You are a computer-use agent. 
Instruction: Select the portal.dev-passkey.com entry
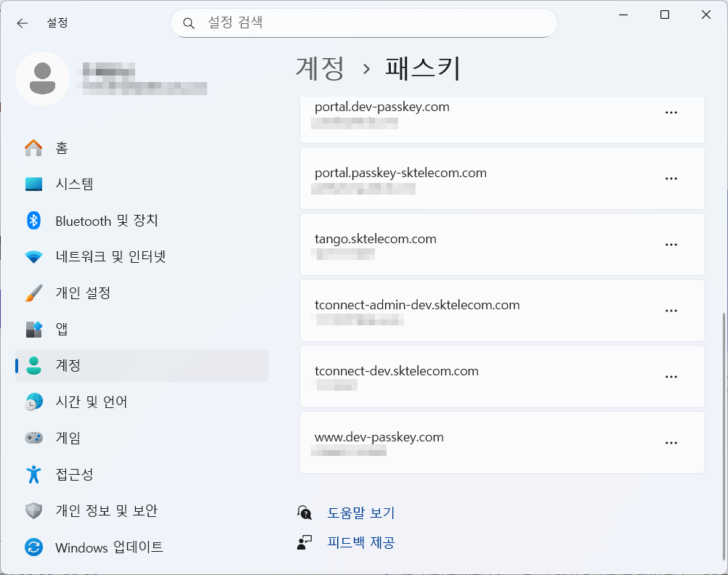tap(502, 120)
